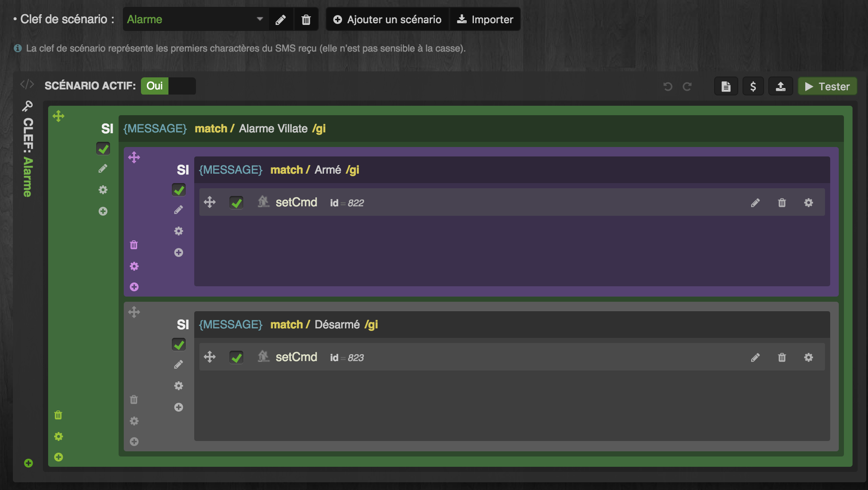Open gear settings of Désarmé condition
The image size is (868, 490).
click(x=179, y=386)
